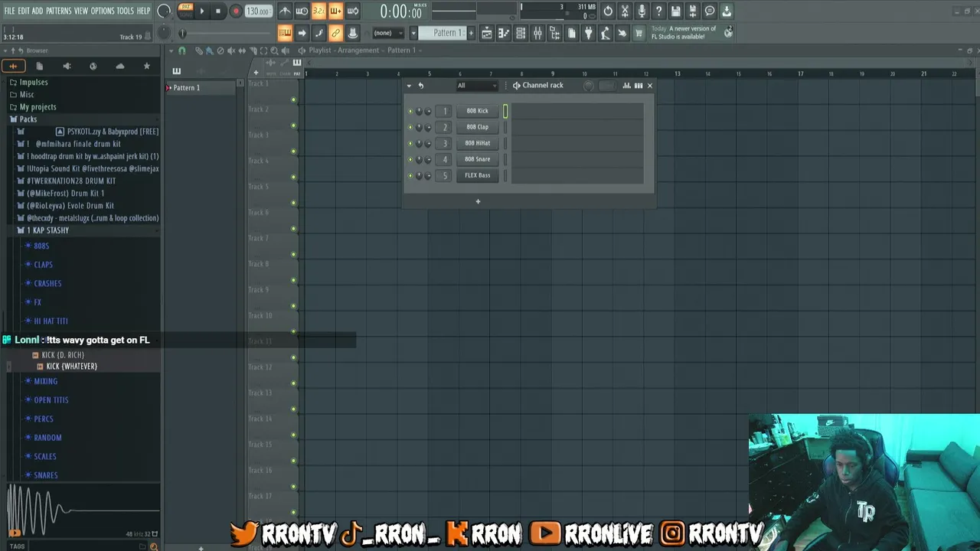Expand the PERCS subfolder
The image size is (980, 551).
(x=44, y=419)
